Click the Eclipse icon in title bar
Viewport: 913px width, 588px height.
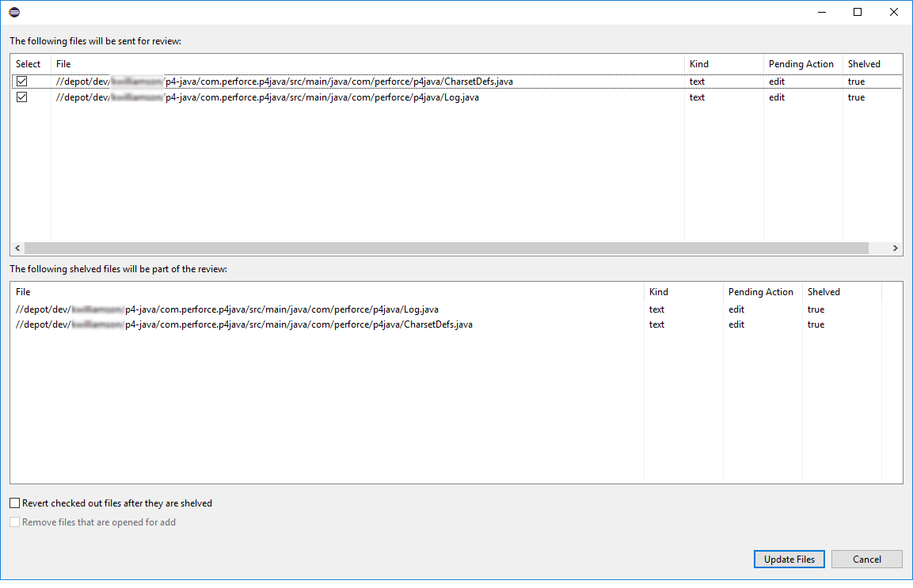[x=14, y=12]
